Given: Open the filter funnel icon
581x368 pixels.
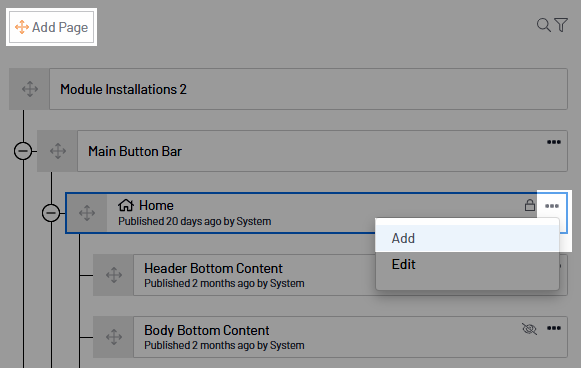Looking at the screenshot, I should click(561, 25).
